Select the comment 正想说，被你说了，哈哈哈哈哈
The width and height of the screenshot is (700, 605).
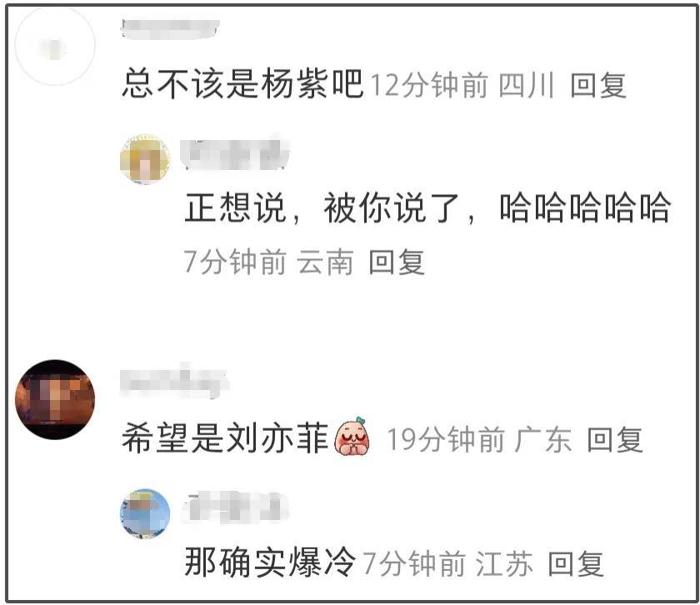pos(427,208)
